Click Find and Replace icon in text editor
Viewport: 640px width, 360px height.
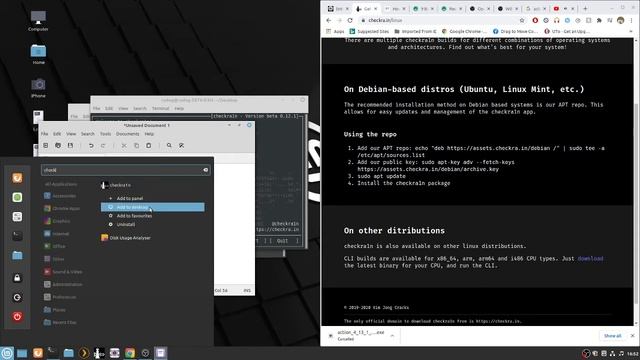[x=181, y=145]
